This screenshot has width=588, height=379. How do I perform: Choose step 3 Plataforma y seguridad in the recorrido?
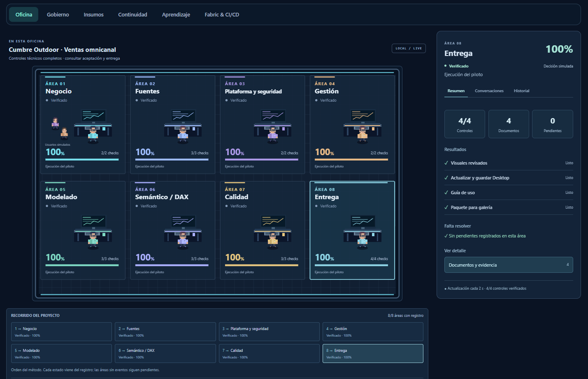tap(269, 332)
